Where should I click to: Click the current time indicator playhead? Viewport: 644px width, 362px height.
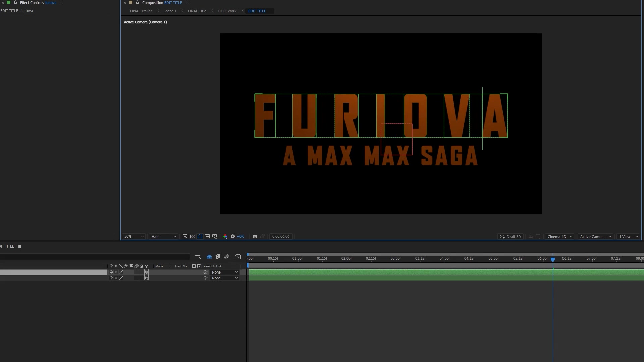[553, 259]
